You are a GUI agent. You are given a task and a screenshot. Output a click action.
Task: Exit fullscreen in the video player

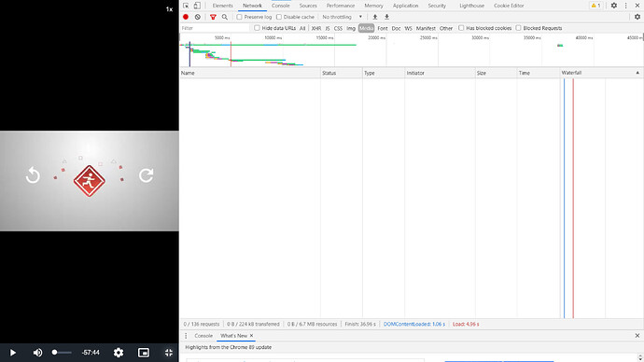click(x=169, y=353)
